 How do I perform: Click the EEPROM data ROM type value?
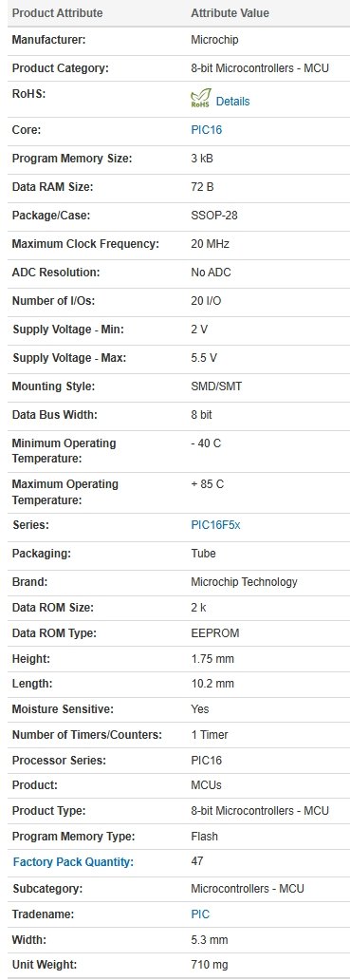(x=215, y=633)
